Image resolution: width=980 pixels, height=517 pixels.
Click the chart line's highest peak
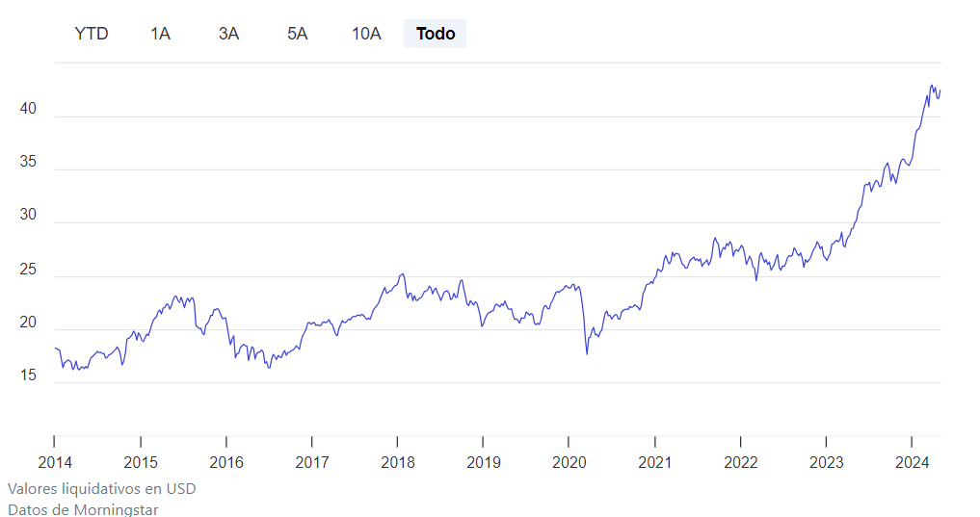(x=931, y=86)
